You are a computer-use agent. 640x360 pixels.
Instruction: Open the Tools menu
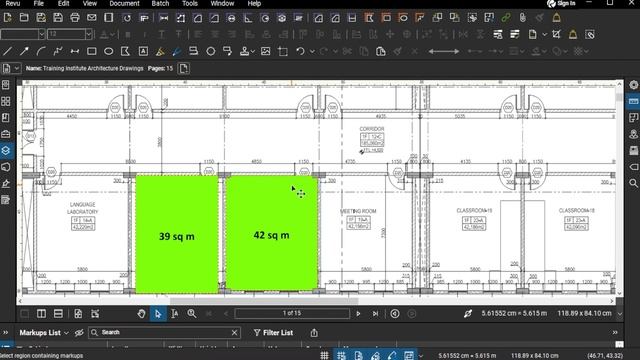(190, 4)
